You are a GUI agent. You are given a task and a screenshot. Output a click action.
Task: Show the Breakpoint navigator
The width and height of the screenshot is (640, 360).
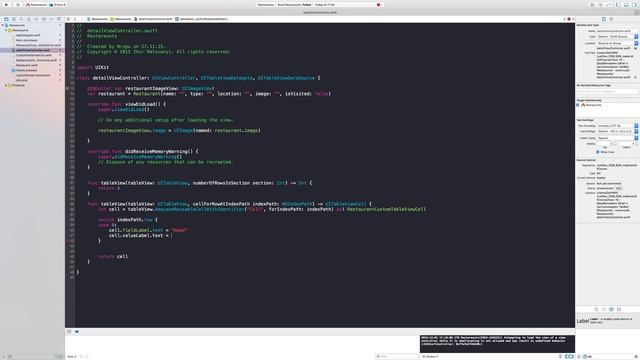[51, 19]
